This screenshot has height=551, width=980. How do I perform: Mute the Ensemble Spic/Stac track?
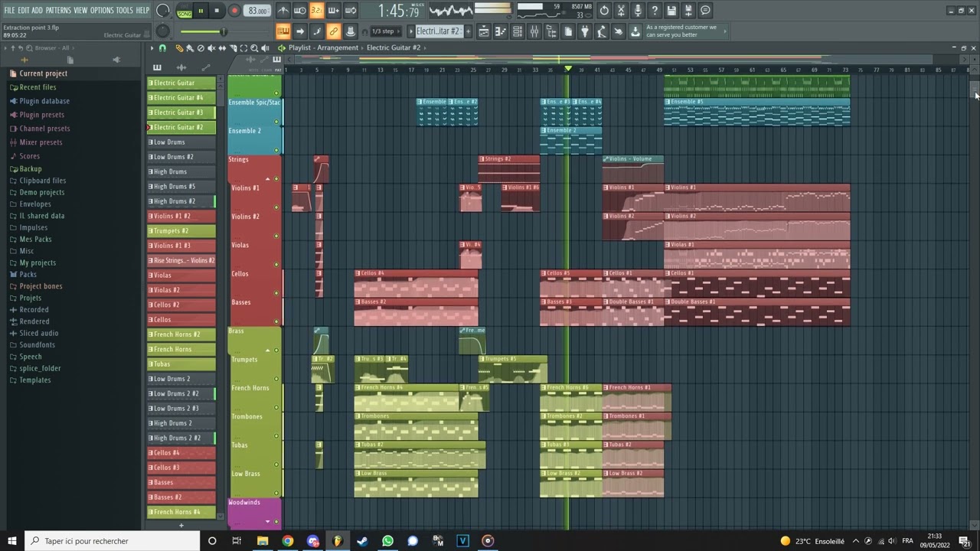pyautogui.click(x=276, y=122)
